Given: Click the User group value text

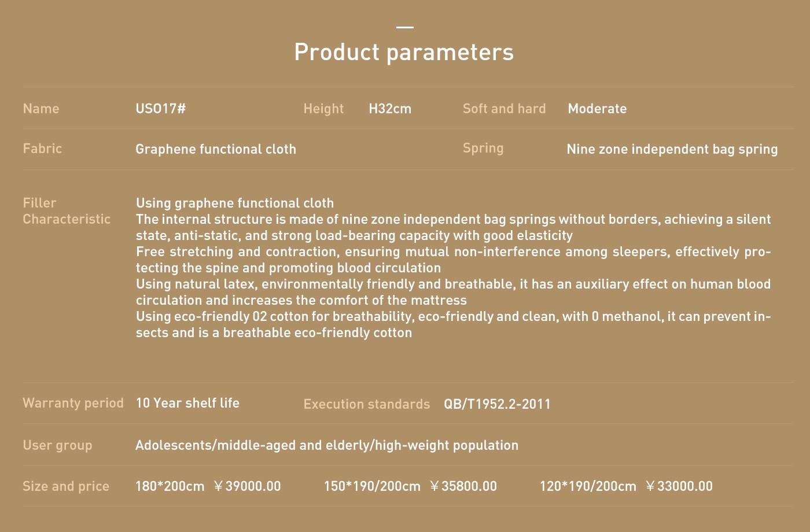Looking at the screenshot, I should (327, 445).
